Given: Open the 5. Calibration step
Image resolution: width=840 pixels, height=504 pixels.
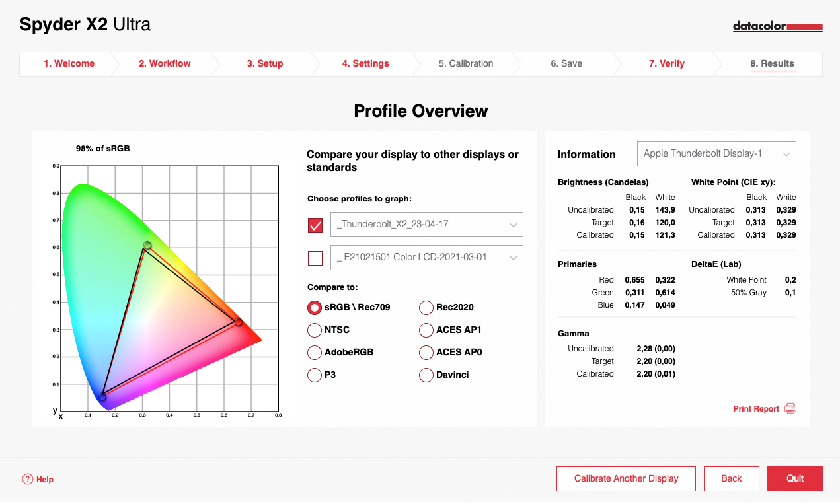Looking at the screenshot, I should 466,63.
